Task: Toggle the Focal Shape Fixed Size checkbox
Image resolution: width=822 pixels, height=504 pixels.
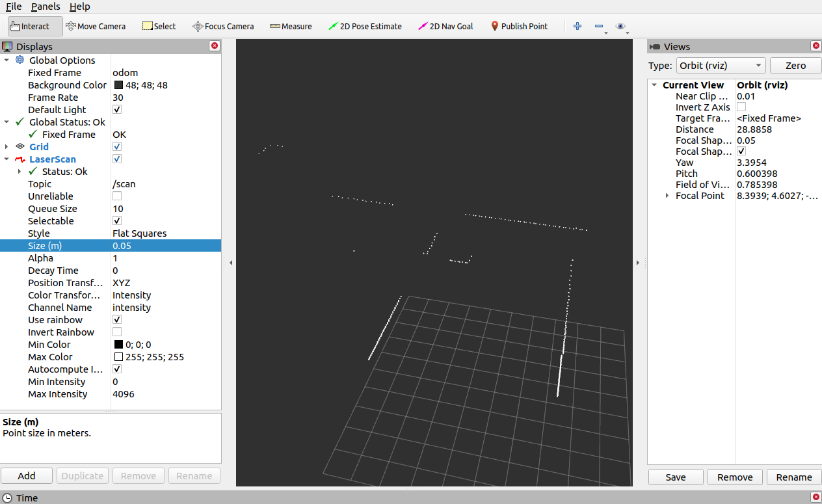Action: pos(741,152)
